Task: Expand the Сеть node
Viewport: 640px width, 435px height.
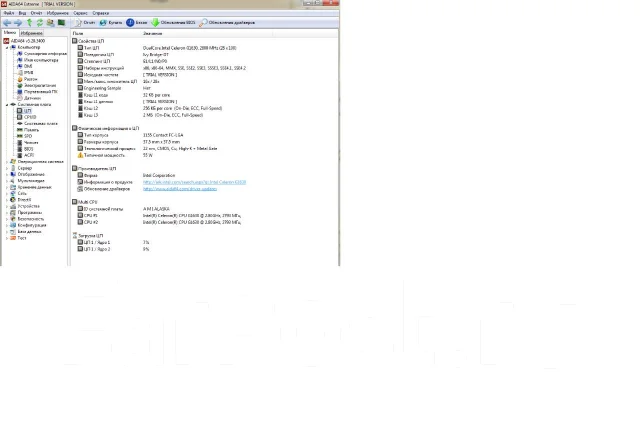Action: point(7,193)
